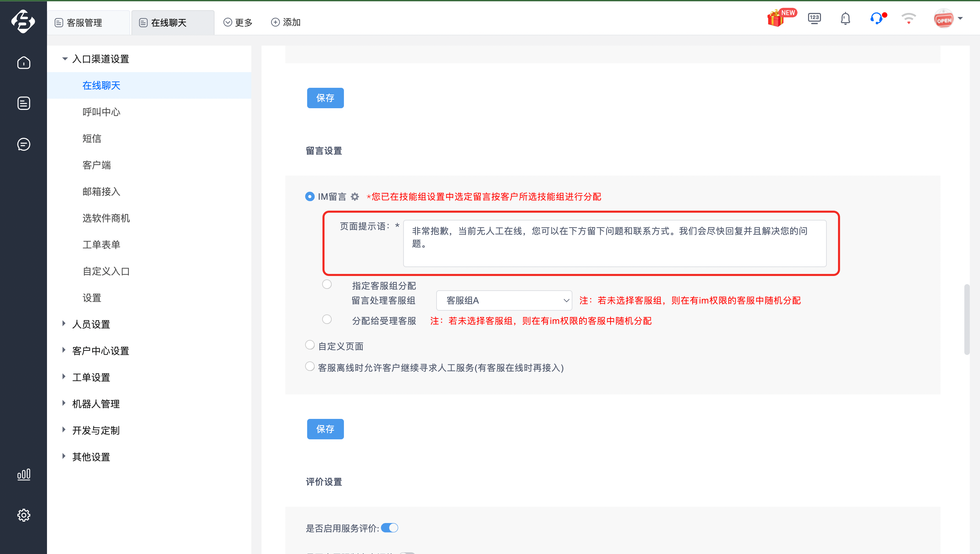Click the 保存 button under 留言设置 options
Screen dimensions: 980x554
(326, 429)
